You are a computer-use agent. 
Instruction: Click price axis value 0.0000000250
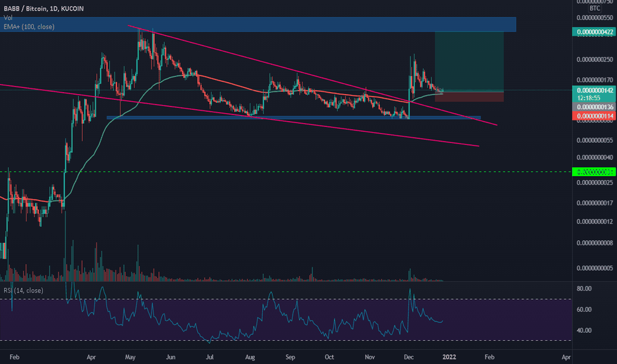tap(594, 60)
